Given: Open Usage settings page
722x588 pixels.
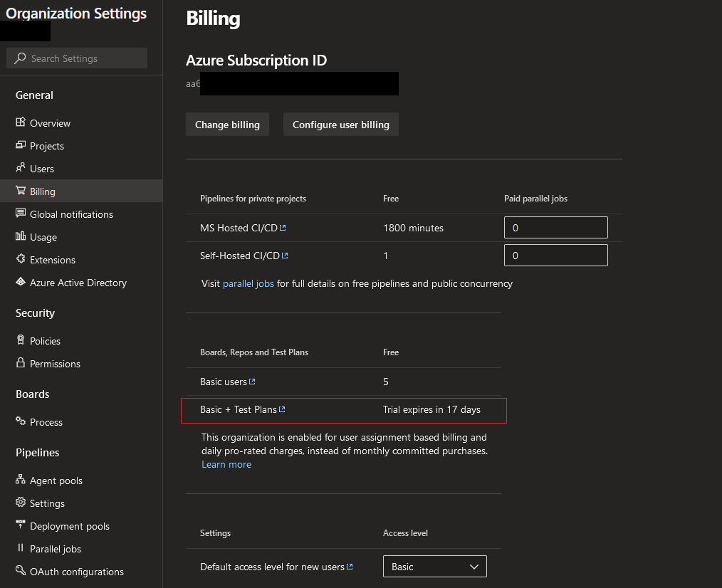Looking at the screenshot, I should click(43, 237).
